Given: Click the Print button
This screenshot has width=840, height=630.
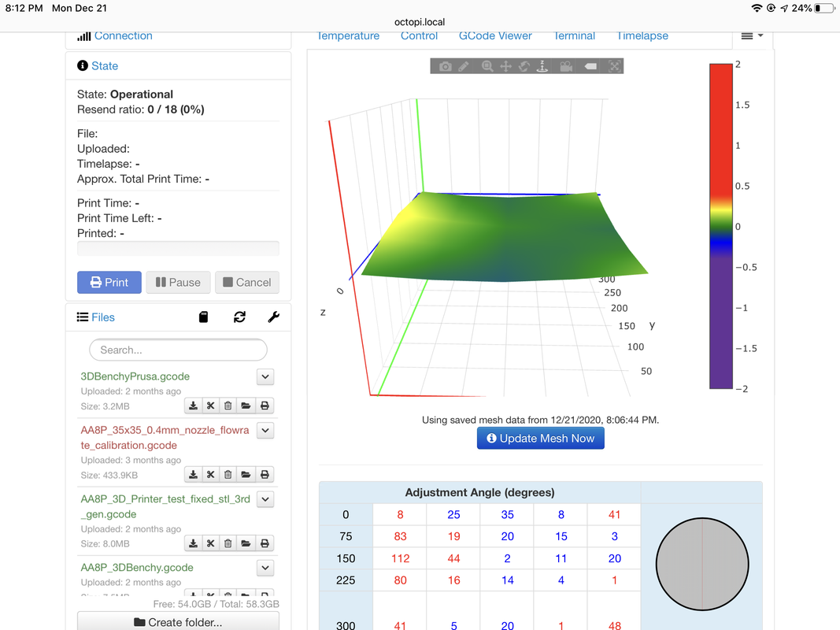Looking at the screenshot, I should click(109, 283).
